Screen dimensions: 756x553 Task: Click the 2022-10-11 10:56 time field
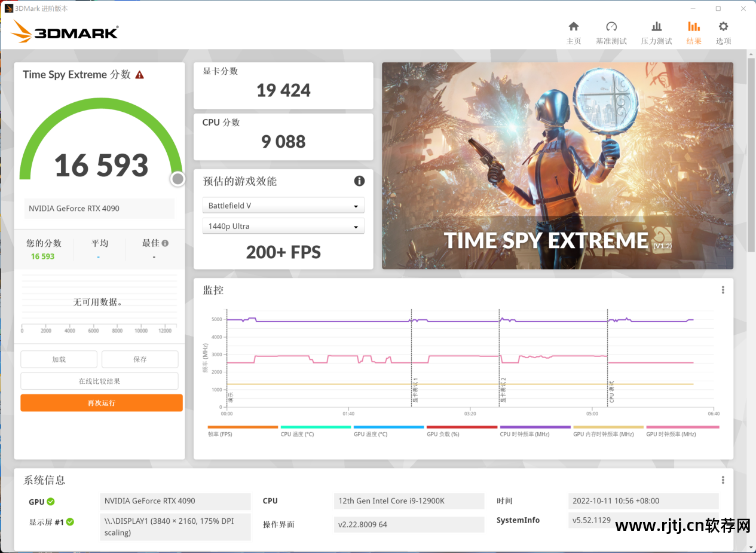(644, 501)
